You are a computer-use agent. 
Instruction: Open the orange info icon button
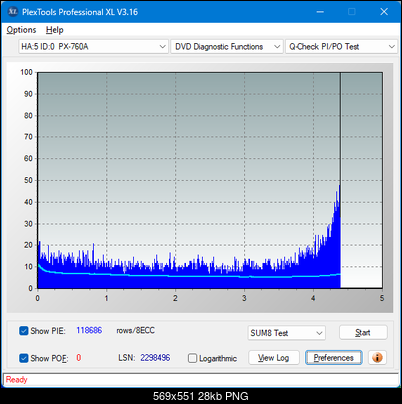coord(377,358)
